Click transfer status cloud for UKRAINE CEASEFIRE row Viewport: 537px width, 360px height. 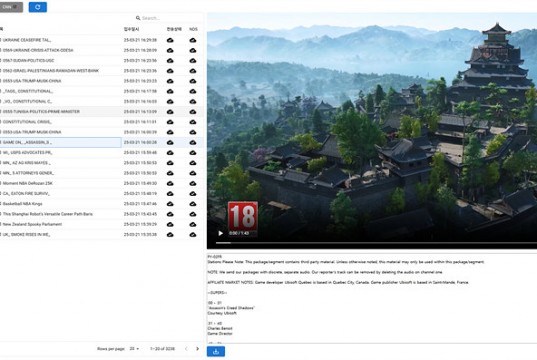click(x=170, y=40)
